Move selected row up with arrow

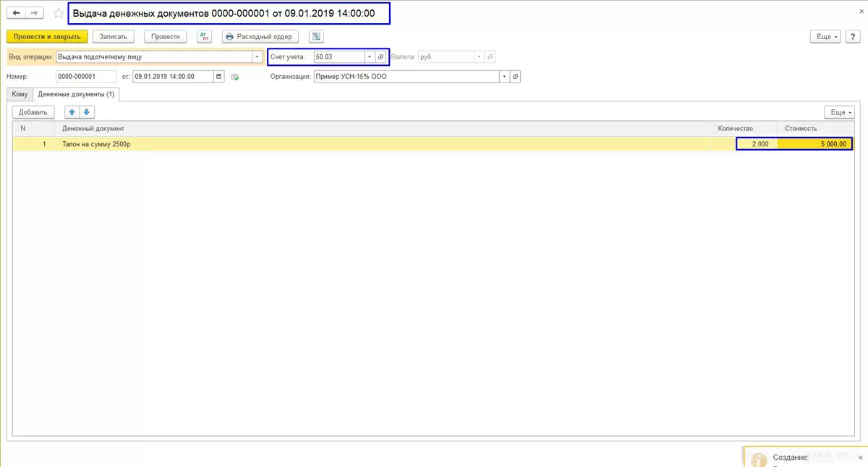point(72,112)
